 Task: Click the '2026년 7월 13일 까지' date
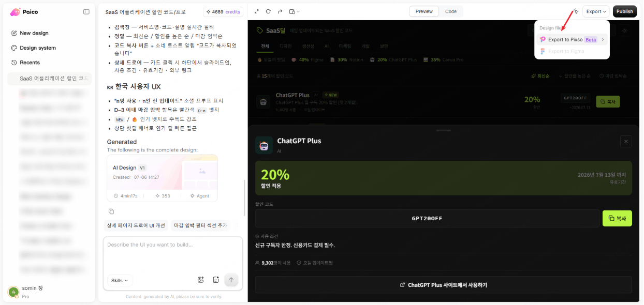click(602, 175)
